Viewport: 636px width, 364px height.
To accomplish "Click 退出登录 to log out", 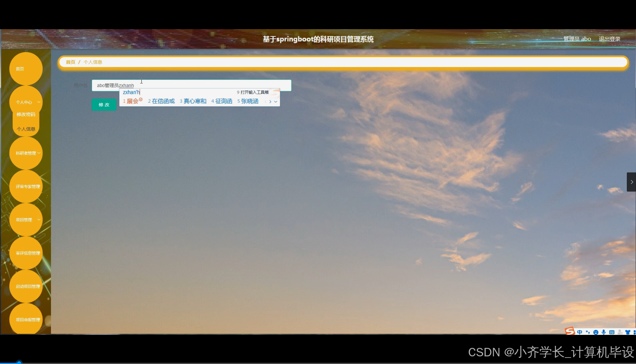I will 609,39.
